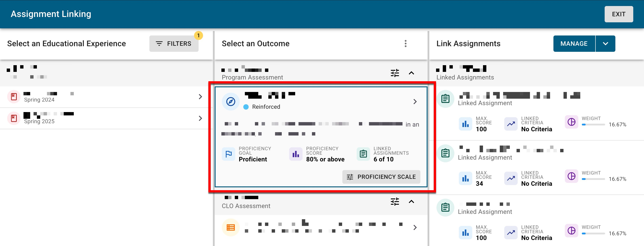Click Linked Criteria trend icon of second assignment
The image size is (644, 246).
tap(511, 178)
